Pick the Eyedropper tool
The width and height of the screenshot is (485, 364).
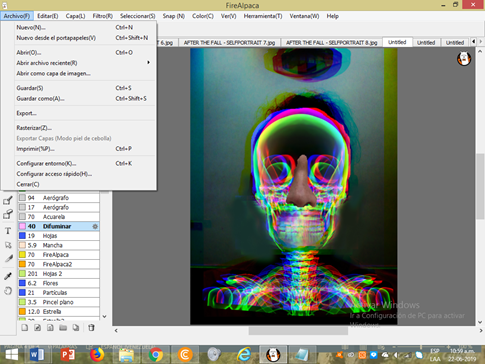pyautogui.click(x=8, y=276)
